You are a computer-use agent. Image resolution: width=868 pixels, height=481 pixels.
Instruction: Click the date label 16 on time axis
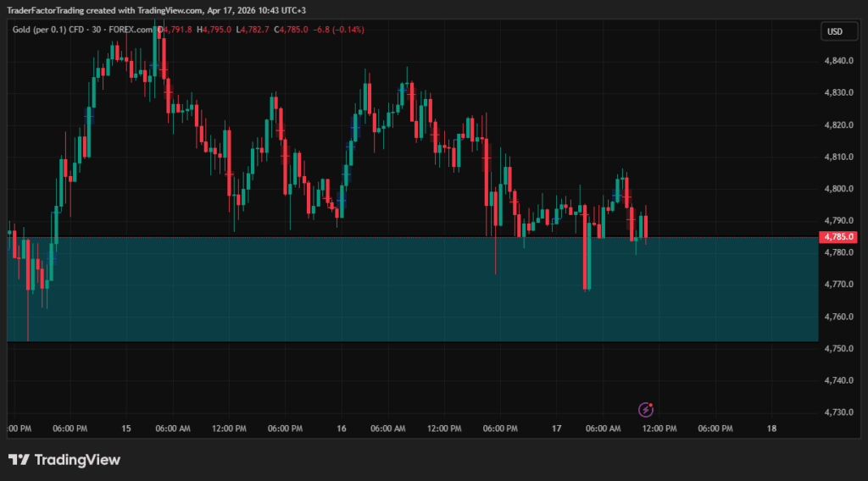(342, 428)
